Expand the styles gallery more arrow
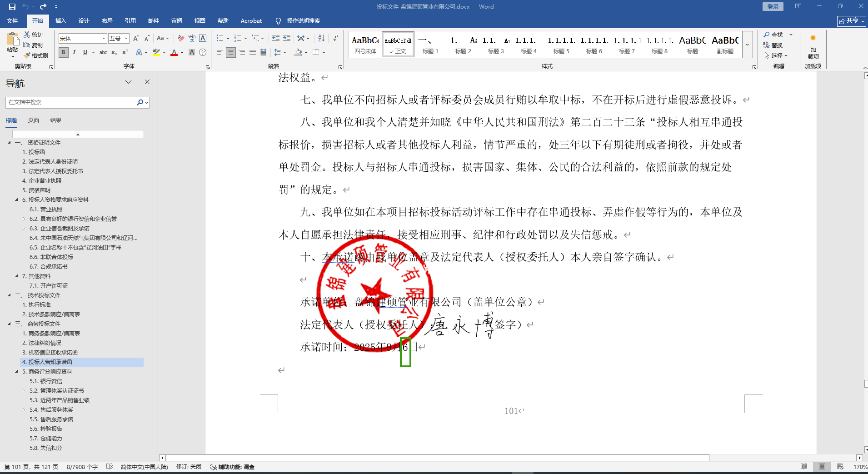868x474 pixels. click(748, 45)
